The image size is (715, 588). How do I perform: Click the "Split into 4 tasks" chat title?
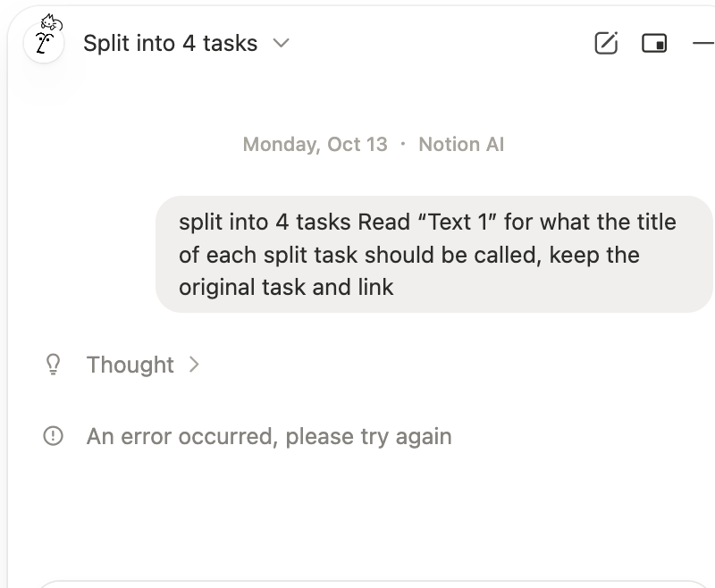pyautogui.click(x=170, y=43)
